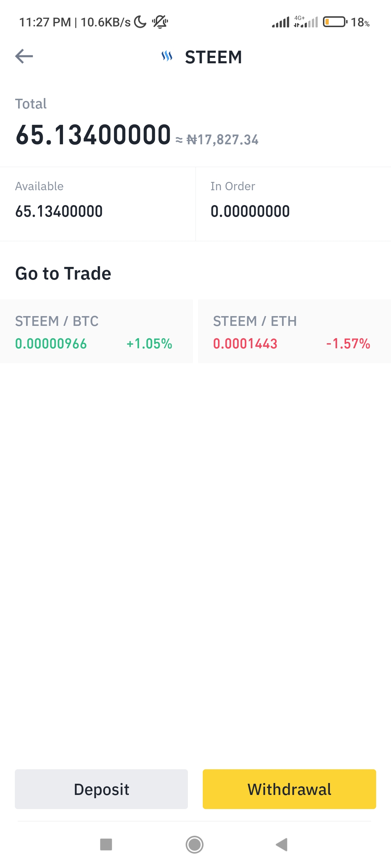The width and height of the screenshot is (391, 868).
Task: Tap the cellular signal bars icon
Action: click(x=281, y=22)
